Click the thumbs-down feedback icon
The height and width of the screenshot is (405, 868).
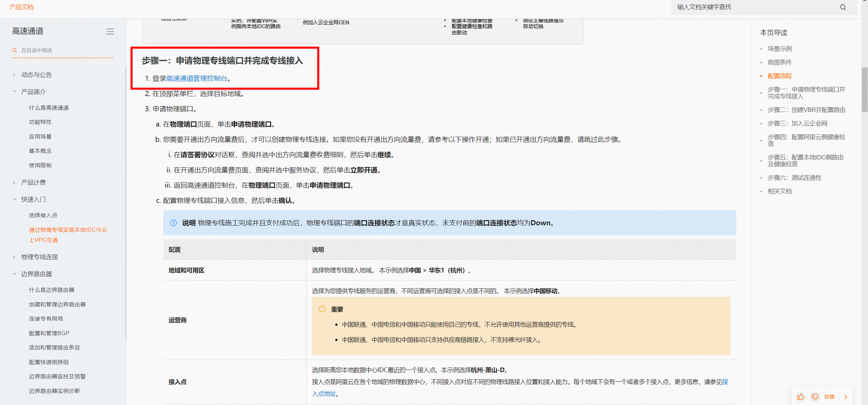(x=815, y=397)
